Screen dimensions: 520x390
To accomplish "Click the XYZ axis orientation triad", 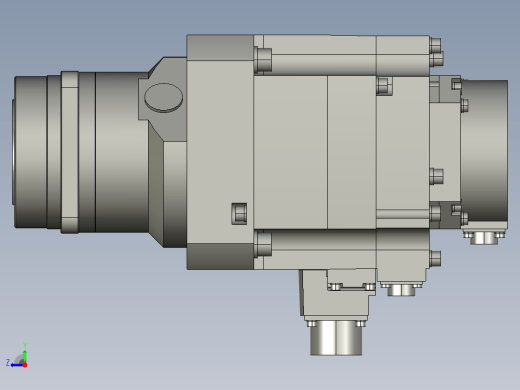I will [x=17, y=356].
